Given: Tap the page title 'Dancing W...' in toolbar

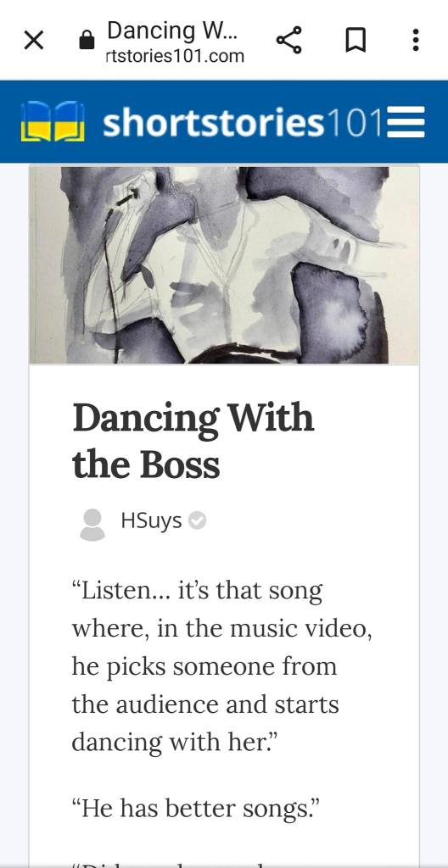Looking at the screenshot, I should pyautogui.click(x=172, y=30).
